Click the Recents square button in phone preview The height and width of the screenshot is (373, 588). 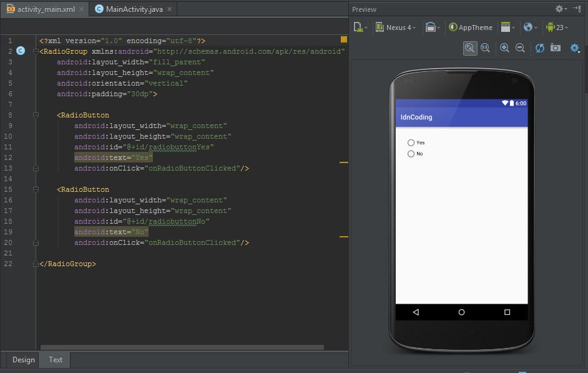(507, 312)
